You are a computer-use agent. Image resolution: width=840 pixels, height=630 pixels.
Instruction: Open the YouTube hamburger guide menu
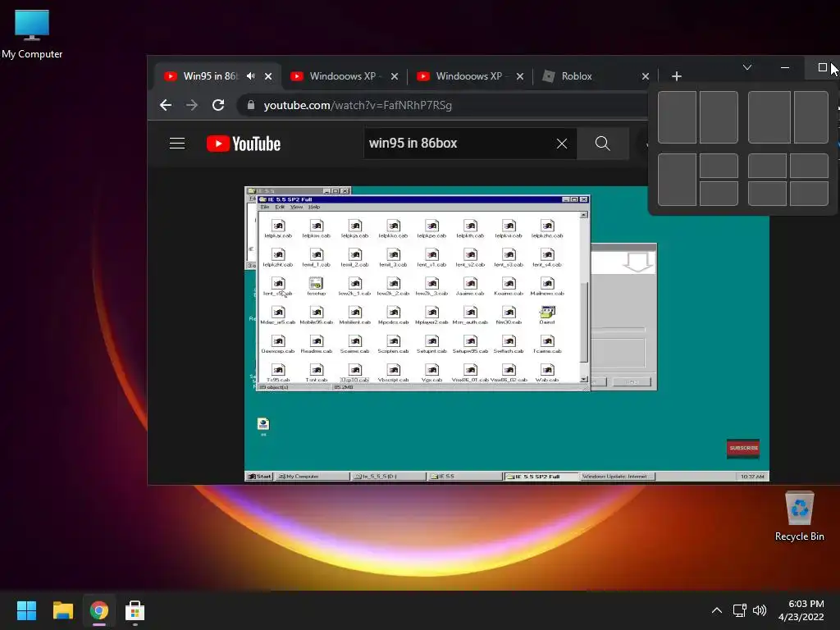coord(177,144)
